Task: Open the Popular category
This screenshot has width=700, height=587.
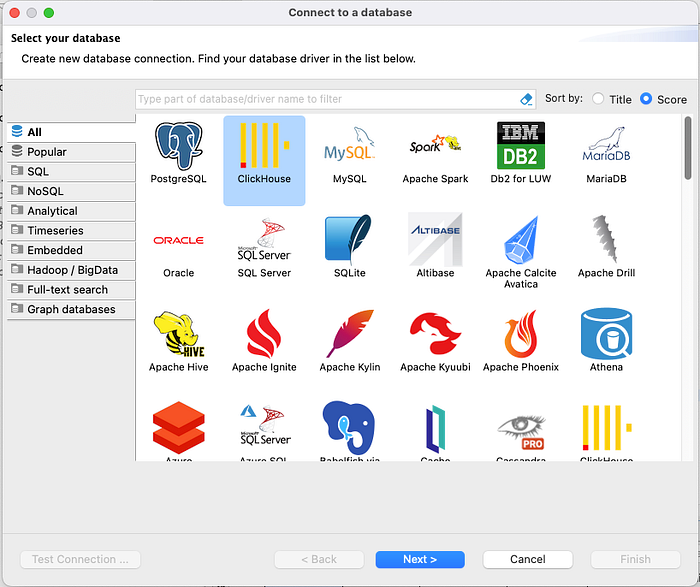Action: (x=71, y=152)
